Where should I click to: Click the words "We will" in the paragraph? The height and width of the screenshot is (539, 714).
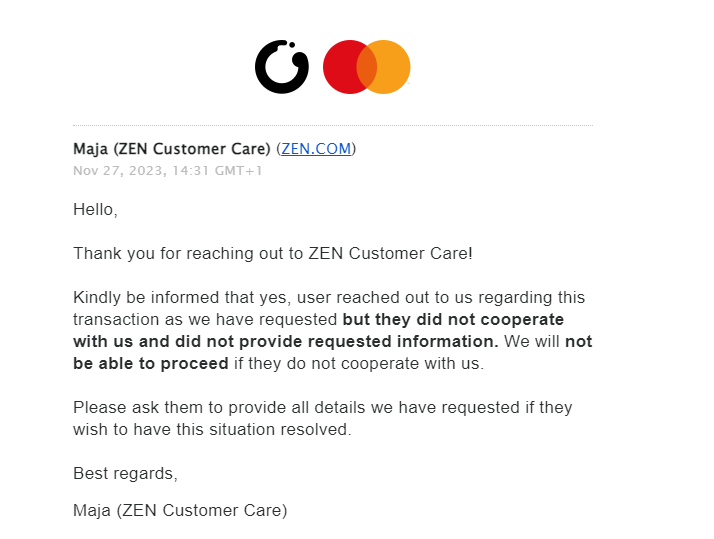pos(531,342)
